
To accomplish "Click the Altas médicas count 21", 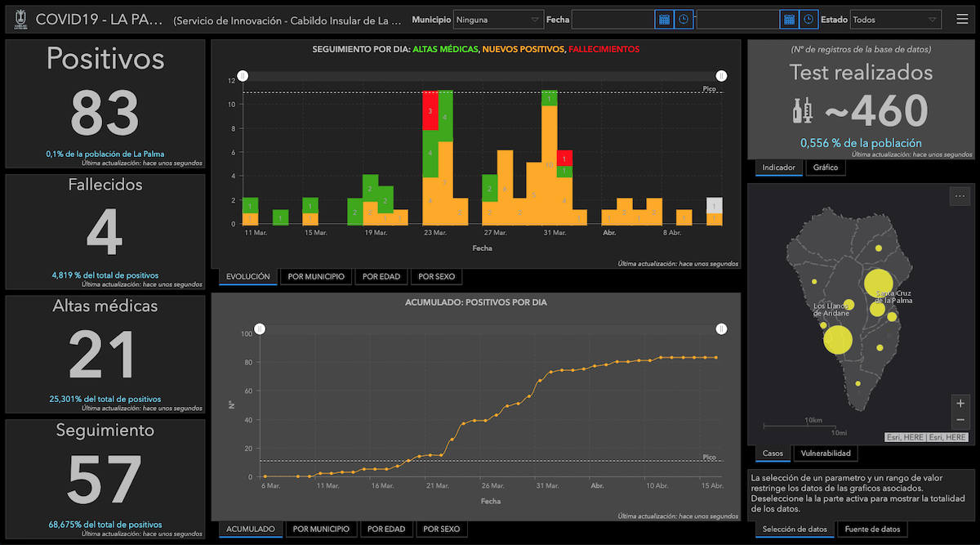I will 102,355.
